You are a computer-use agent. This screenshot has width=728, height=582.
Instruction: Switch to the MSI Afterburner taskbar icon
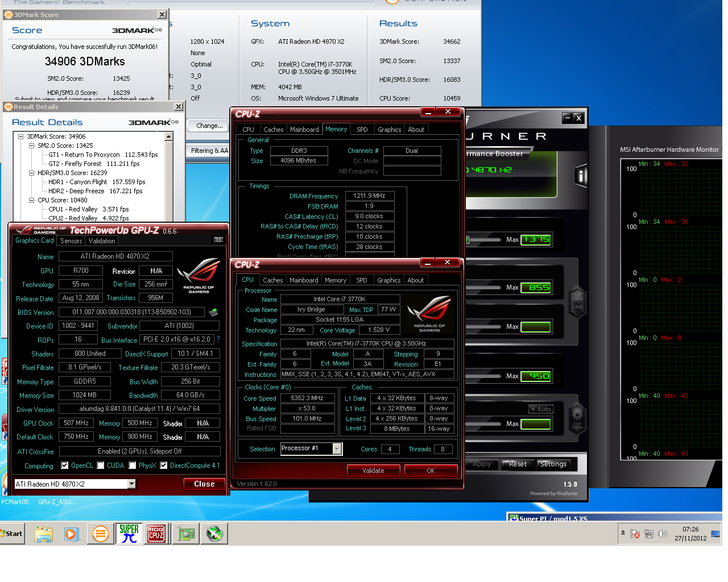214,534
